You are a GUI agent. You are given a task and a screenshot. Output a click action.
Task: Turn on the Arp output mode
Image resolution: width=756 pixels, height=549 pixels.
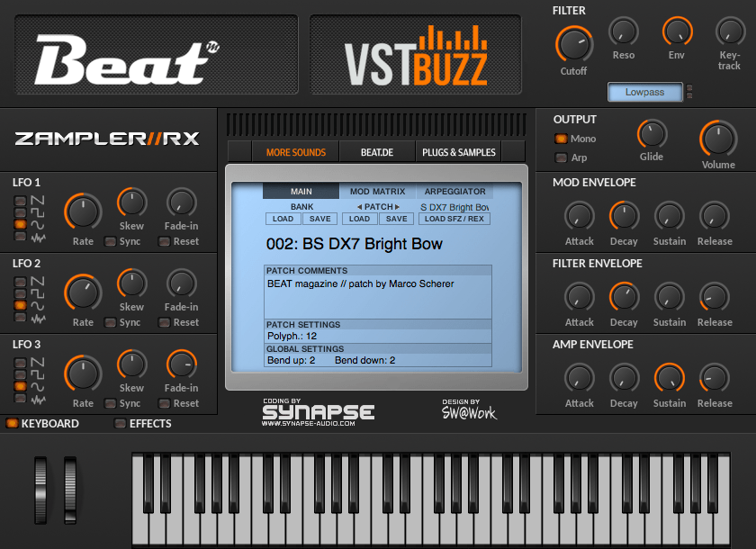pos(561,158)
